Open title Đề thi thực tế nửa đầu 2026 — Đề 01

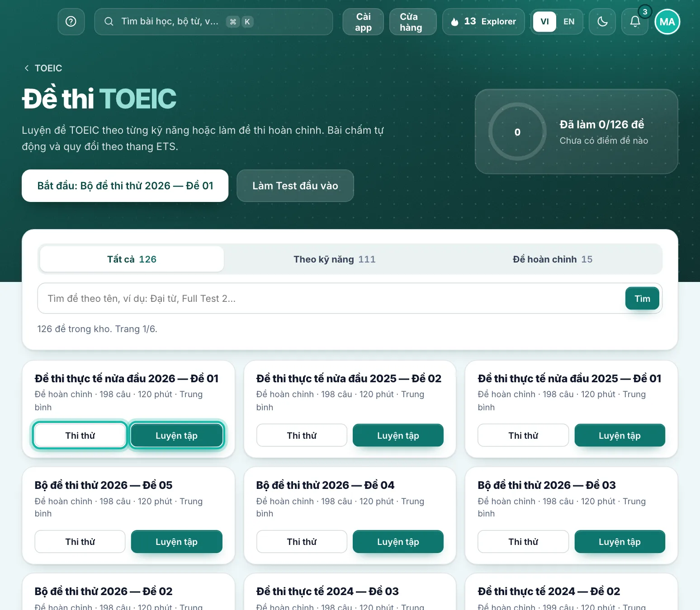(x=127, y=379)
